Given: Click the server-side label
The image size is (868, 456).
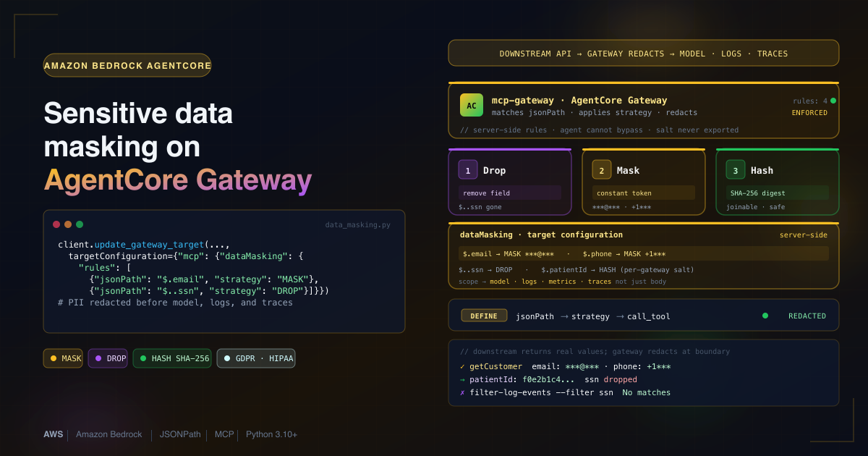Looking at the screenshot, I should pos(804,235).
